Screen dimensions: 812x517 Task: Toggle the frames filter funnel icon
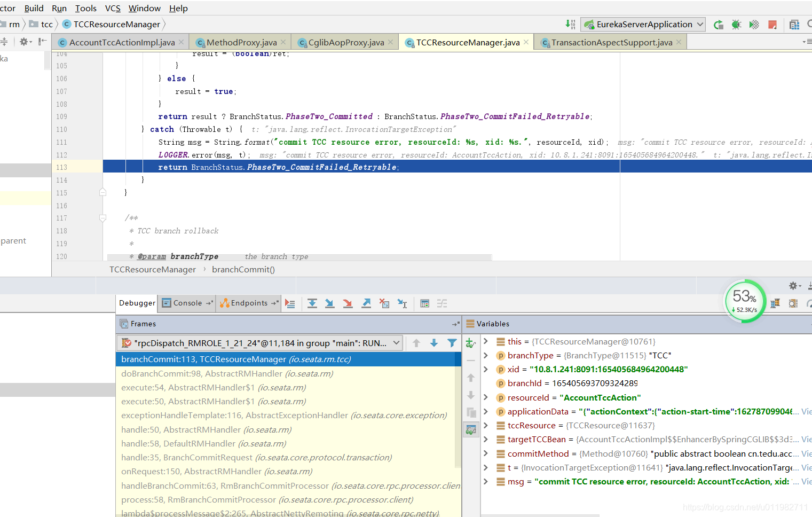(x=452, y=343)
